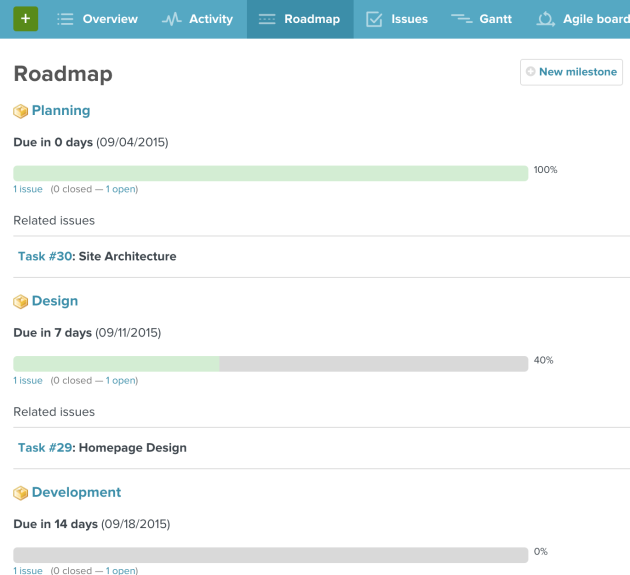This screenshot has height=575, width=630.
Task: Click the Overview list icon
Action: (x=65, y=19)
